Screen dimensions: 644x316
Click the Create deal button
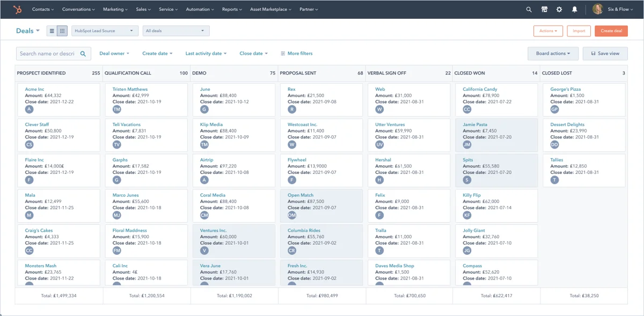pos(611,31)
